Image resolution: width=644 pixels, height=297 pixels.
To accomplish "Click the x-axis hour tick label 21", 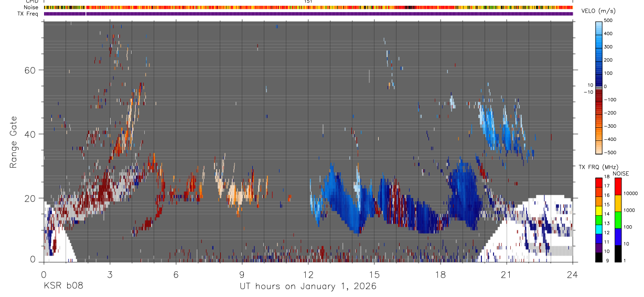I will tap(506, 274).
